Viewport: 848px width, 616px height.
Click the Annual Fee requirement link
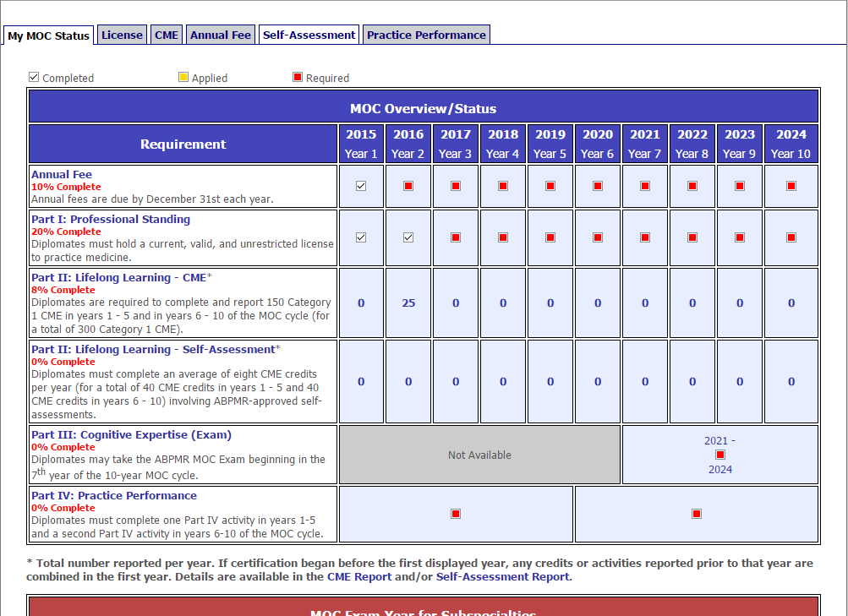(x=62, y=175)
